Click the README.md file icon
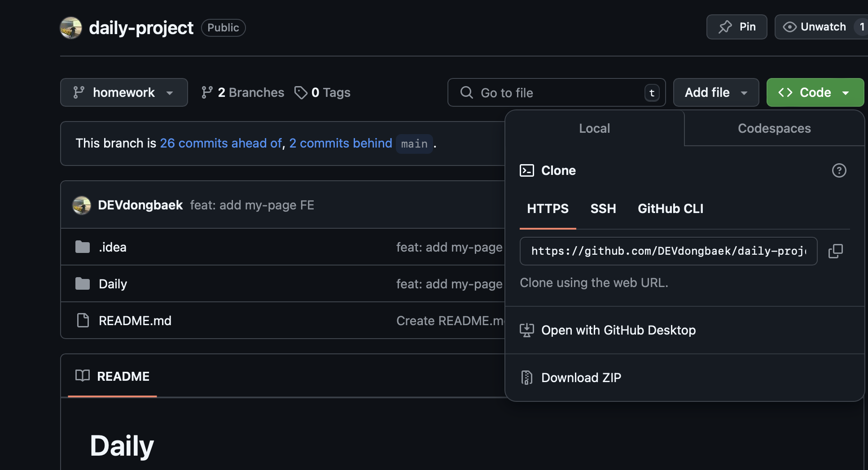 point(83,320)
